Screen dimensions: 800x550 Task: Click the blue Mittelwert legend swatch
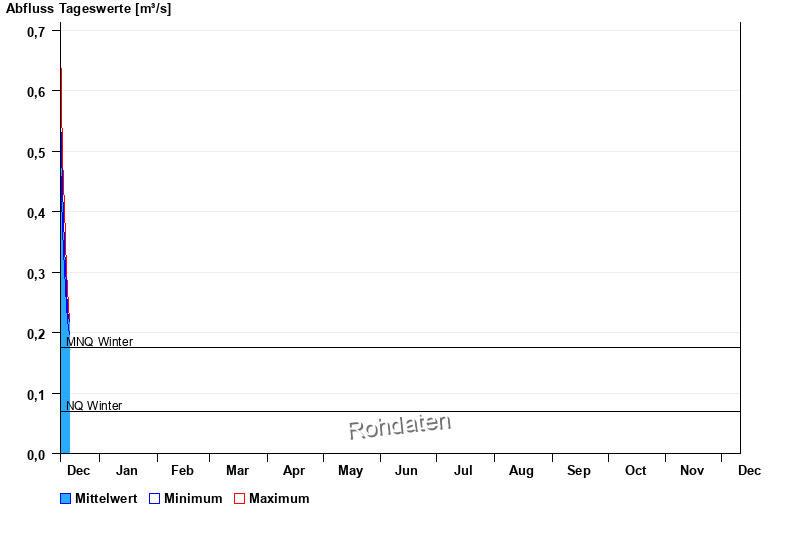click(66, 499)
